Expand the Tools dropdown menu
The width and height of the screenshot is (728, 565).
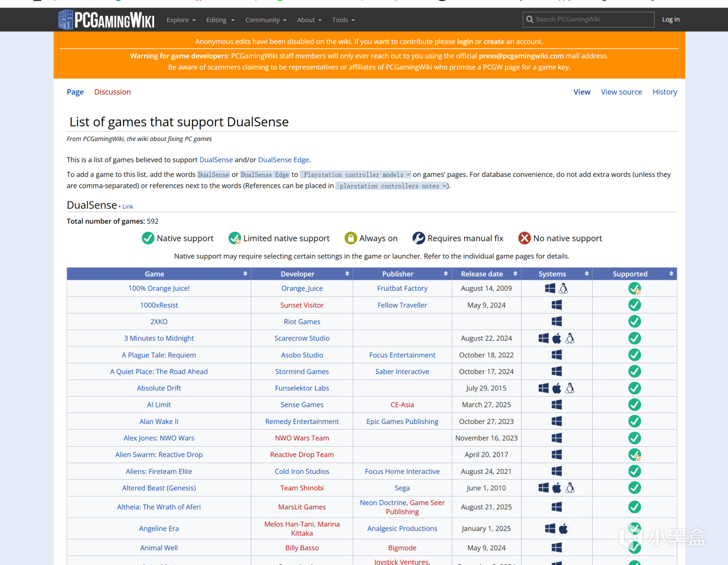tap(344, 20)
